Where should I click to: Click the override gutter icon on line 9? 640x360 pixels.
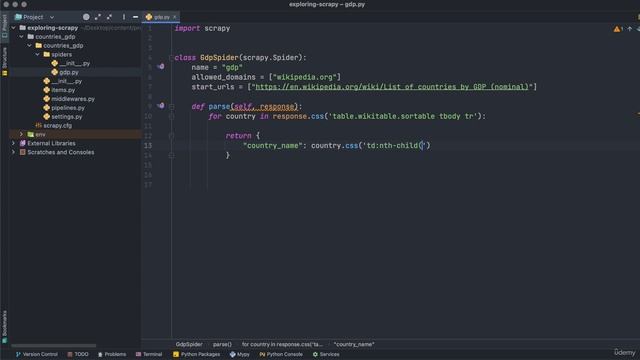[x=161, y=106]
